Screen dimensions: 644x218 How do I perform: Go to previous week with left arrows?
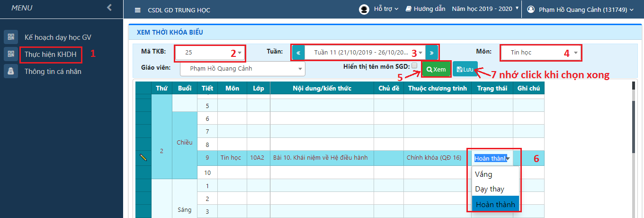point(298,52)
